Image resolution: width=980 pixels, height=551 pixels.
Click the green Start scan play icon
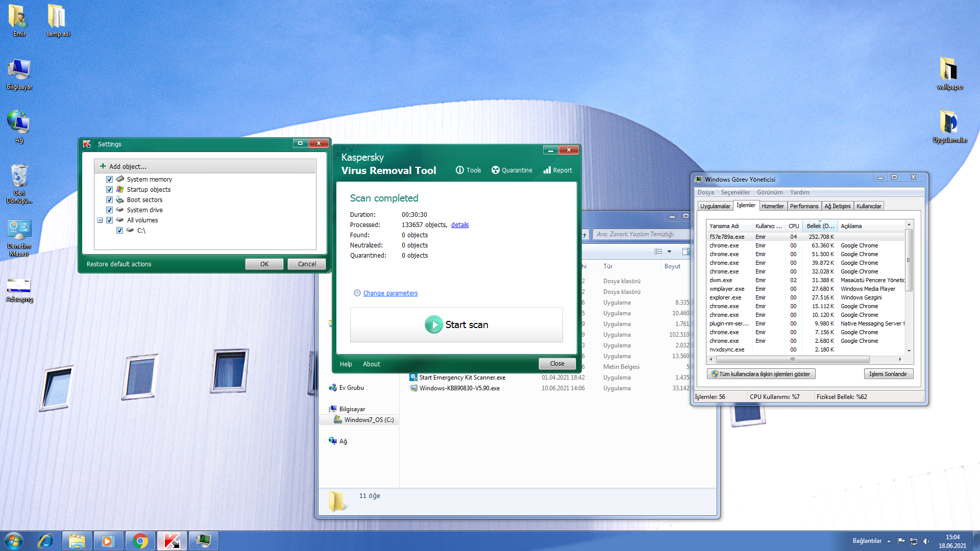(x=434, y=324)
